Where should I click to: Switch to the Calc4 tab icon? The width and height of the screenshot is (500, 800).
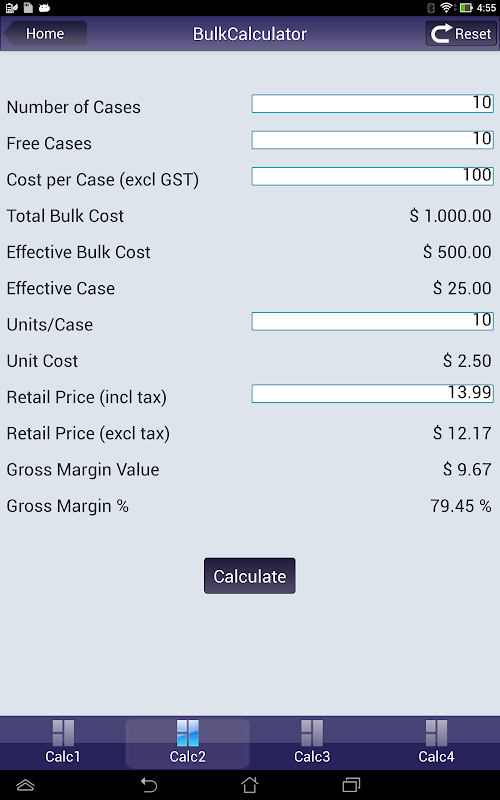[x=436, y=733]
